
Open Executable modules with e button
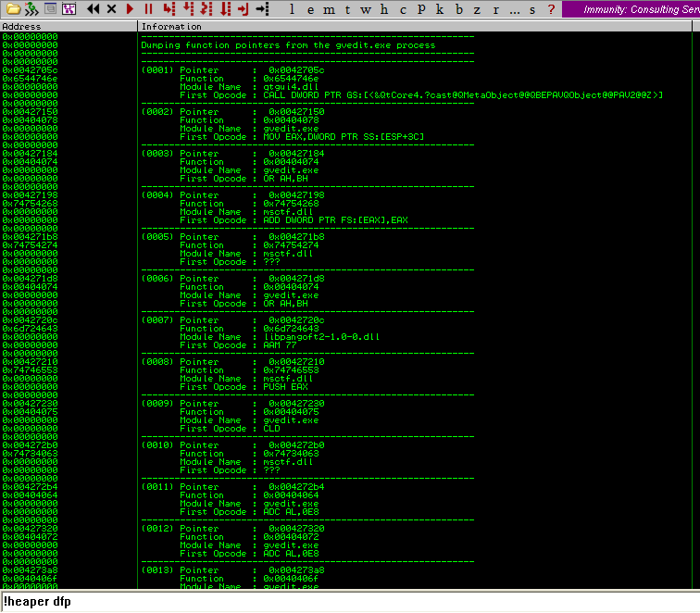311,10
